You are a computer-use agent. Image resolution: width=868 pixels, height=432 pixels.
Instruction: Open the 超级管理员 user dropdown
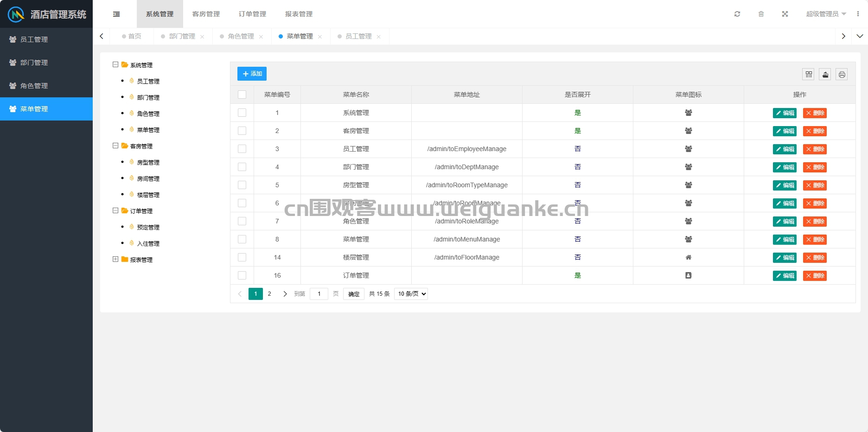click(826, 14)
